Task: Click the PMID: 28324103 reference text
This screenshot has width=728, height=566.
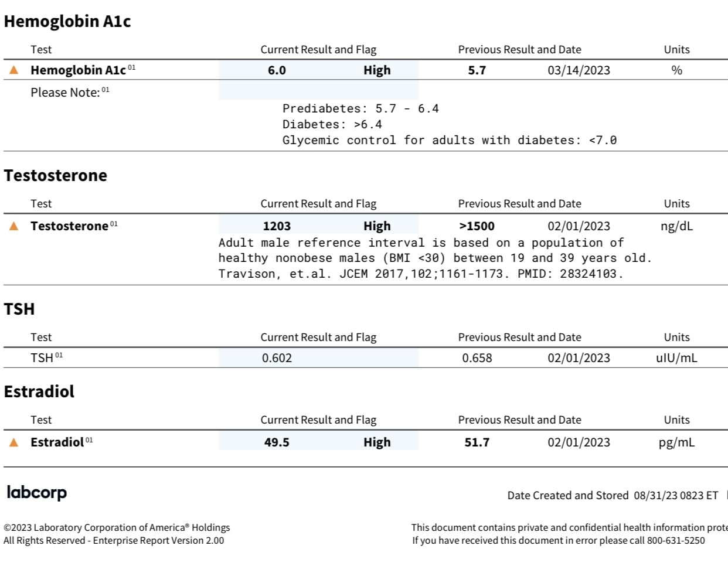Action: (x=570, y=274)
